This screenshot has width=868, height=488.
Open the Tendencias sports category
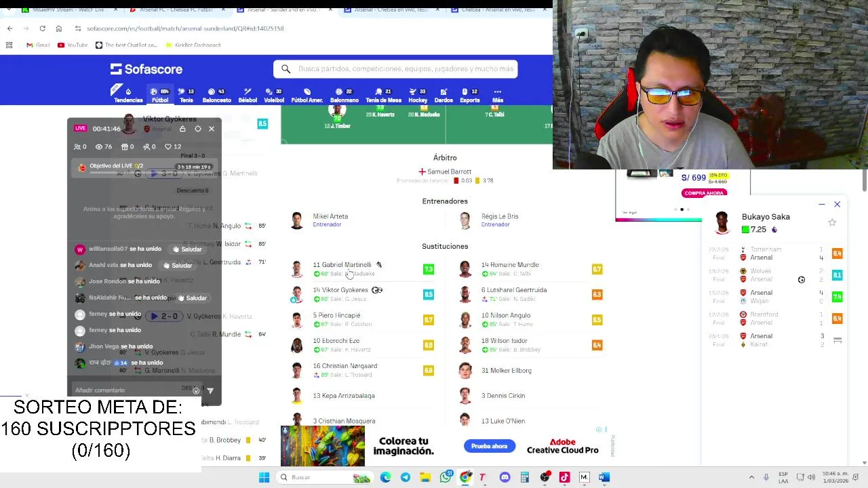pyautogui.click(x=128, y=95)
